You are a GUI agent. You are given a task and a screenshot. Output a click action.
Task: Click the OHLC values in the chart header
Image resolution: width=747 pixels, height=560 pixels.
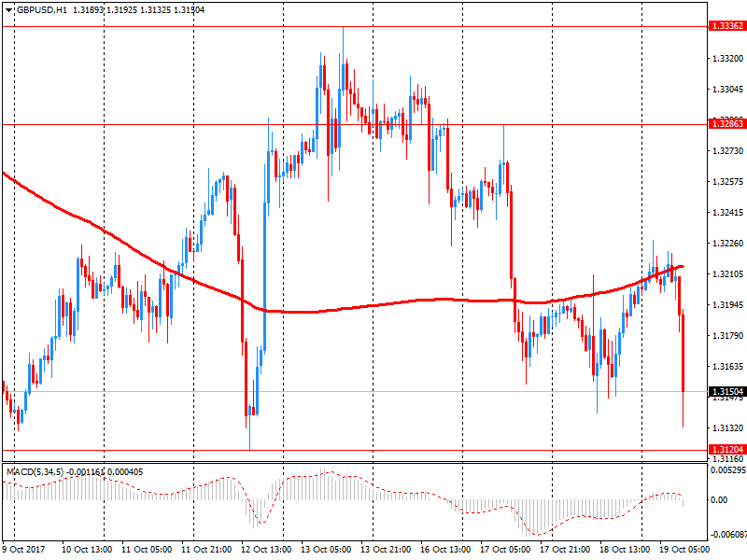pyautogui.click(x=138, y=10)
